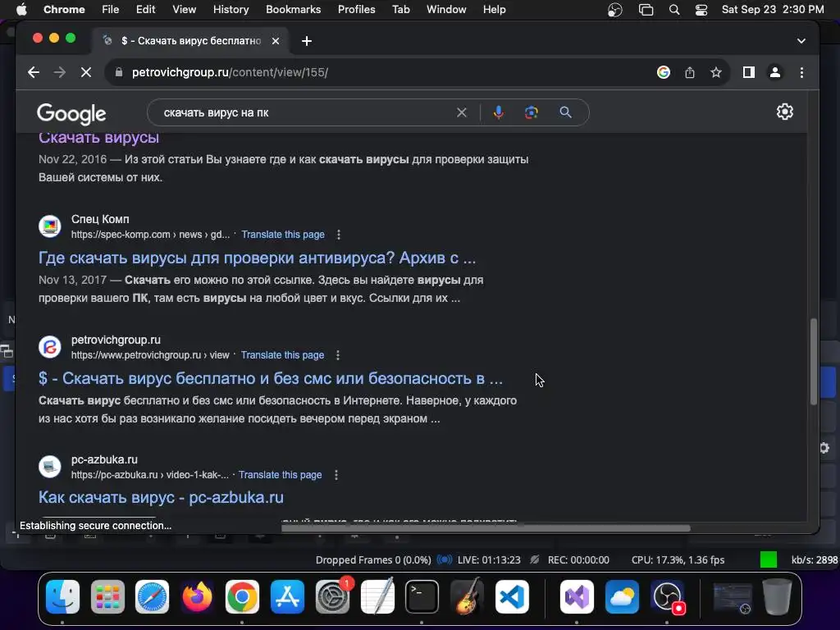The height and width of the screenshot is (630, 840).
Task: Click the address bar URL
Action: pos(230,72)
